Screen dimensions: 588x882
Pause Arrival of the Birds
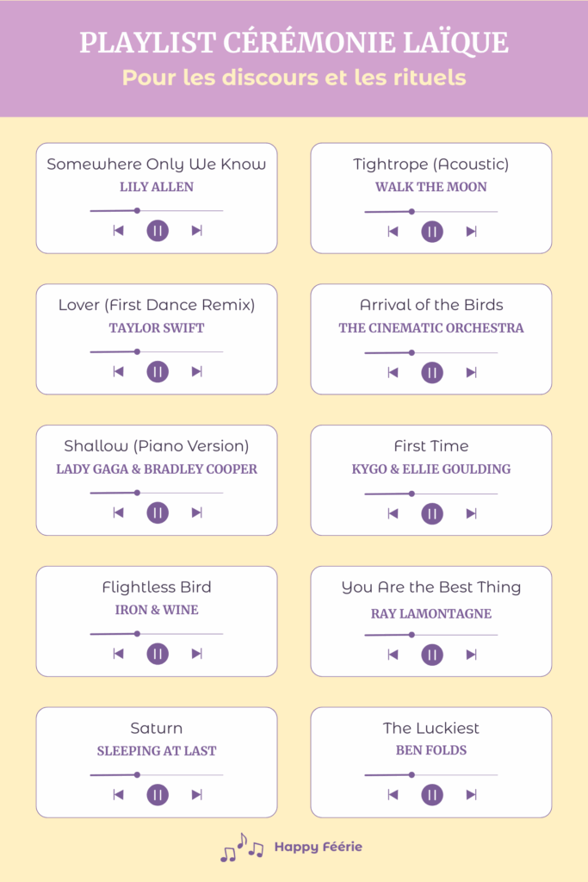click(x=431, y=373)
